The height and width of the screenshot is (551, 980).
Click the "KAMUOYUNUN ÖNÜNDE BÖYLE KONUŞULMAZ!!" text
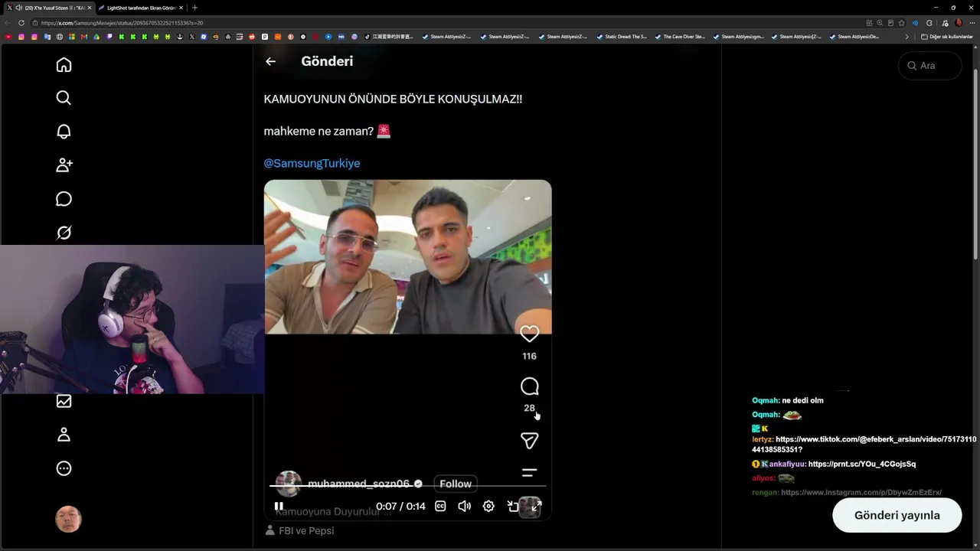[x=393, y=99]
